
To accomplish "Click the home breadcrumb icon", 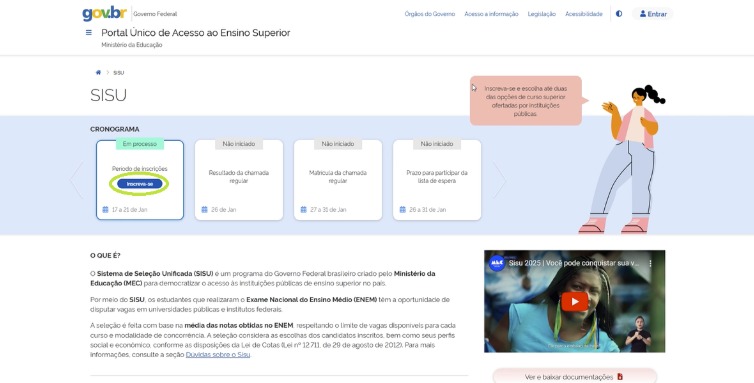I will [x=98, y=73].
